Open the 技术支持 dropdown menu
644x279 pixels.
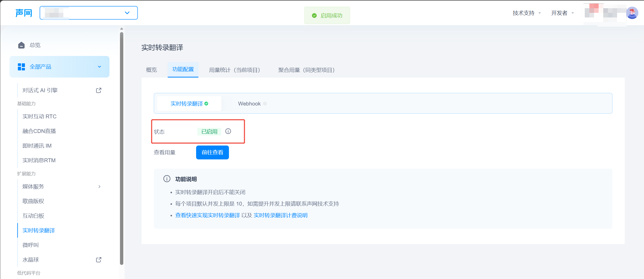[527, 13]
